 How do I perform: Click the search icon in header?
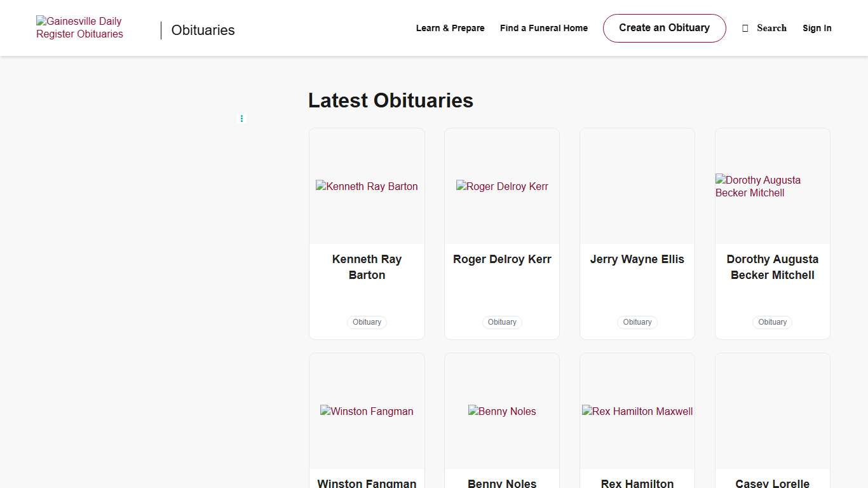[x=745, y=29]
